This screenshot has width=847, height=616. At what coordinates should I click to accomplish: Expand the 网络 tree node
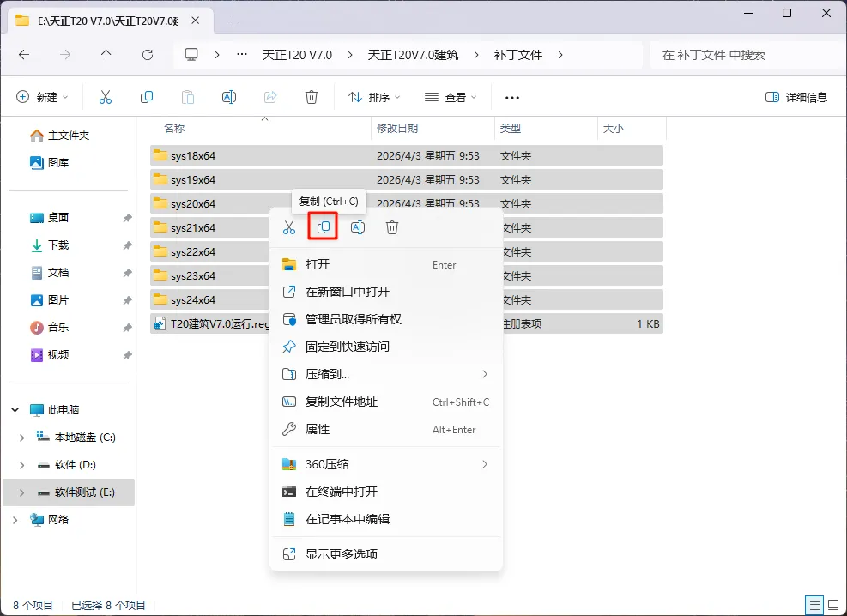tap(15, 520)
